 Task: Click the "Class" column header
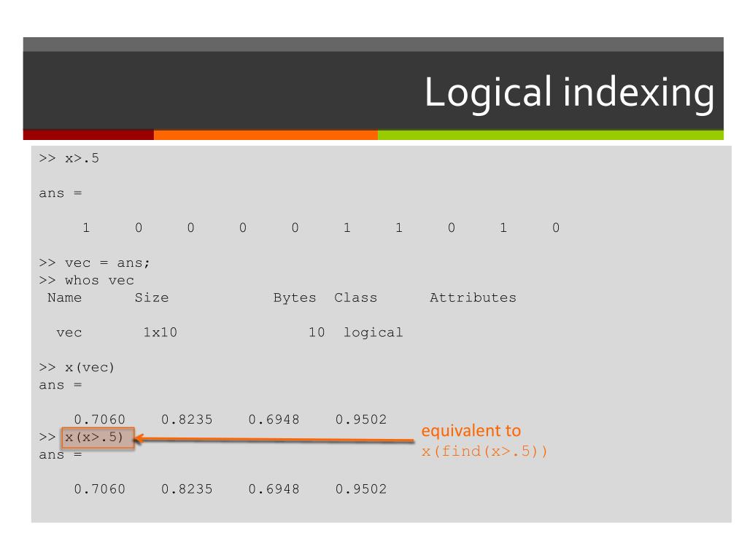pos(355,297)
